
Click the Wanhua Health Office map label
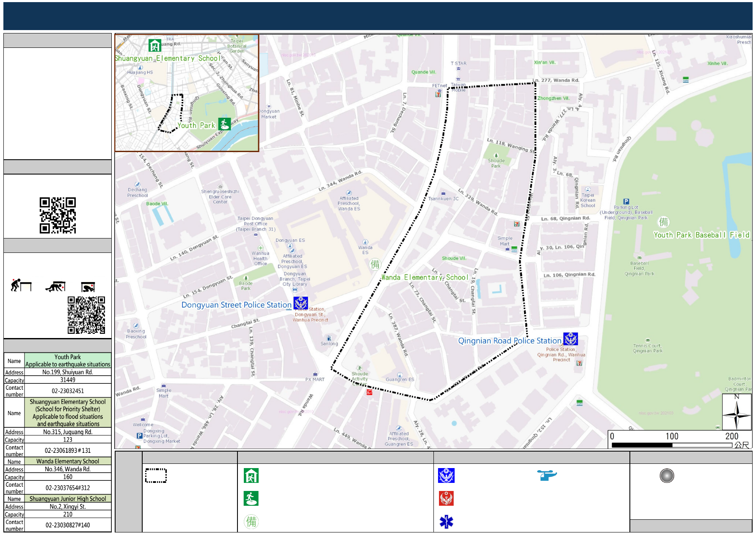[x=260, y=258]
